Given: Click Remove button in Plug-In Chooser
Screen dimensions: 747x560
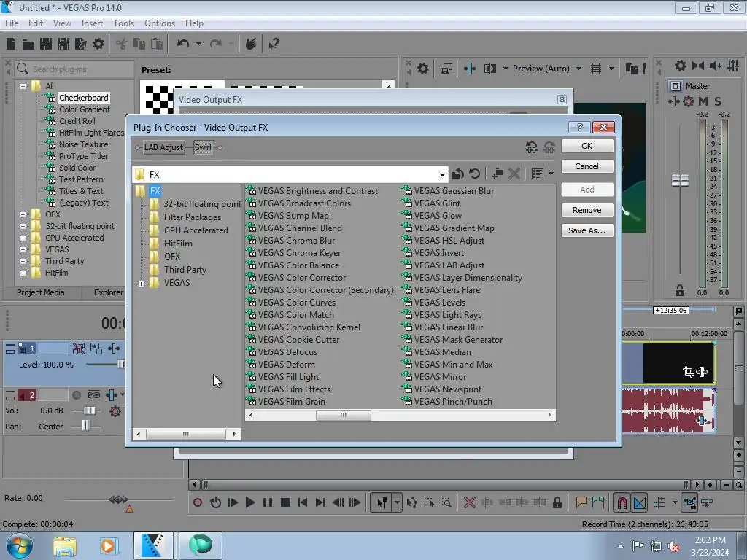Looking at the screenshot, I should pos(587,210).
